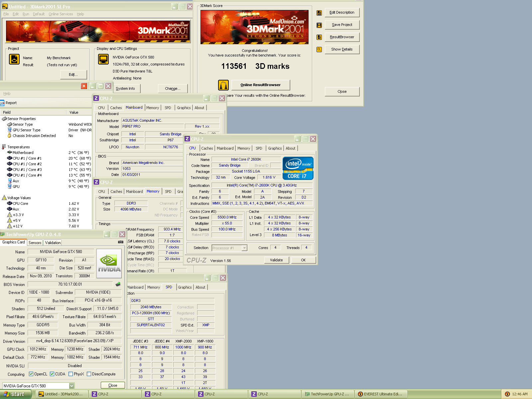
Task: Open the Validation tab in GPU-Z
Action: tap(53, 243)
